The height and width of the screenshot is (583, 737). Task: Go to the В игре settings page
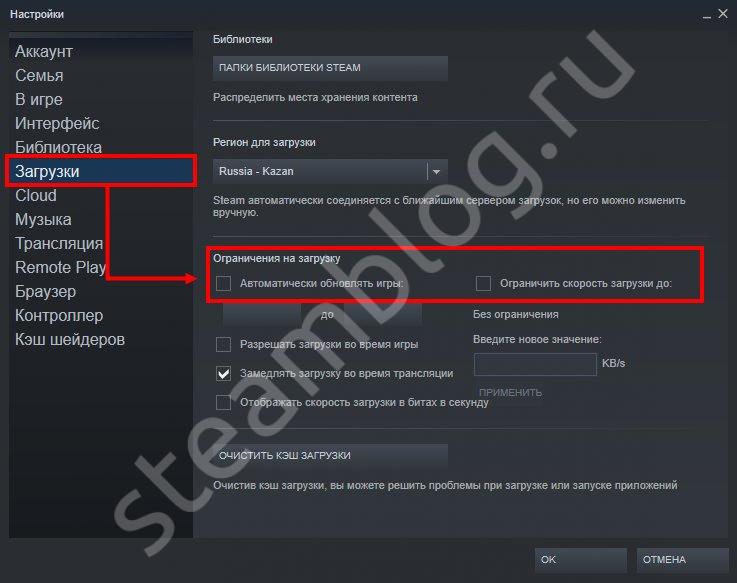click(39, 99)
